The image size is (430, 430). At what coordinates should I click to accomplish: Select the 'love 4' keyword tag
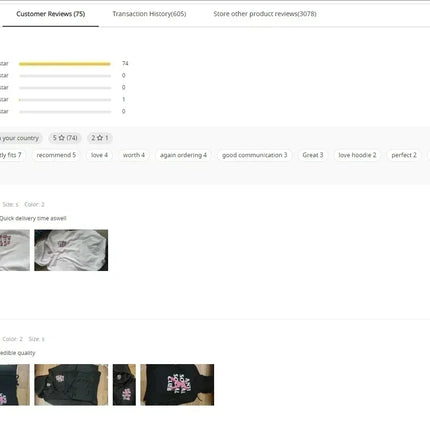(x=99, y=155)
